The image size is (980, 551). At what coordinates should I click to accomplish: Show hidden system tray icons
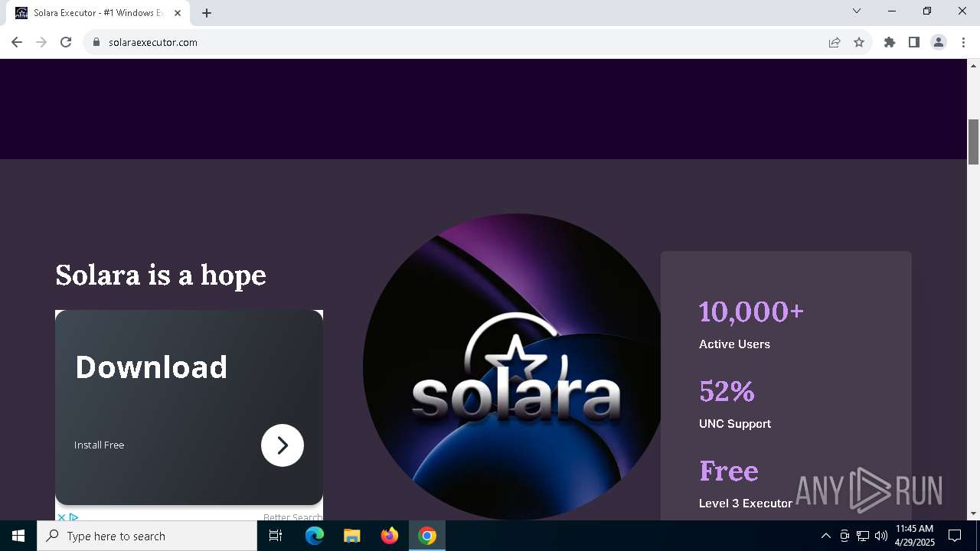825,536
